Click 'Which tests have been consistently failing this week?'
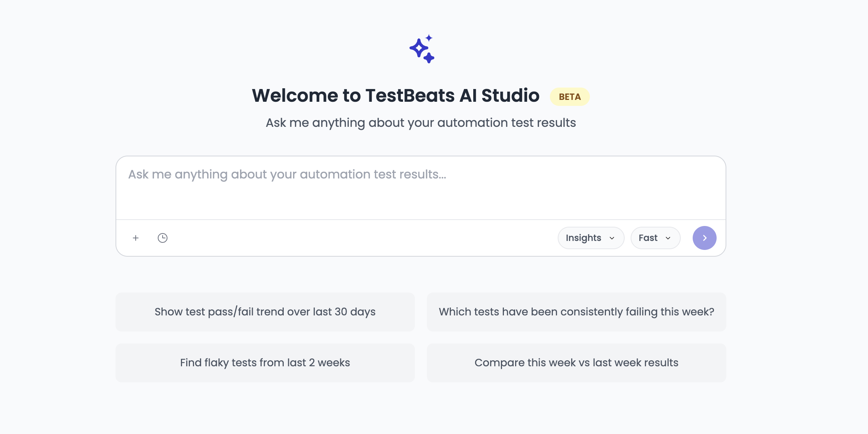This screenshot has height=434, width=868. tap(576, 312)
